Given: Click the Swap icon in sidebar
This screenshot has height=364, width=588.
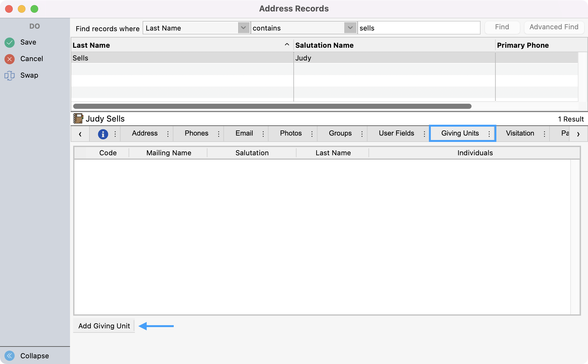Looking at the screenshot, I should point(10,75).
